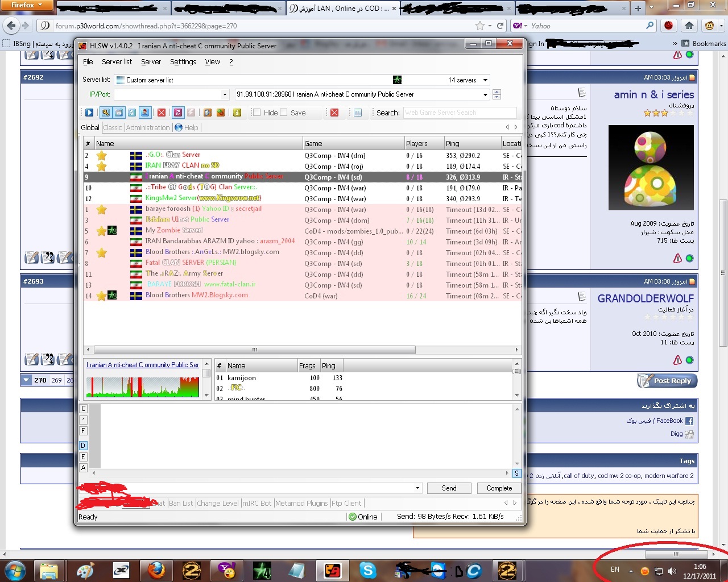The height and width of the screenshot is (582, 728).
Task: Toggle the D button beside the console pane
Action: (x=84, y=446)
